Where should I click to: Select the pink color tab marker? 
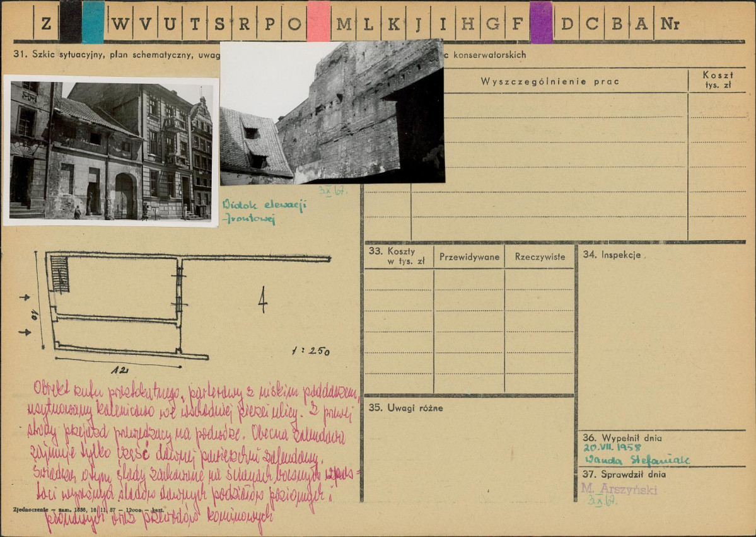point(318,22)
